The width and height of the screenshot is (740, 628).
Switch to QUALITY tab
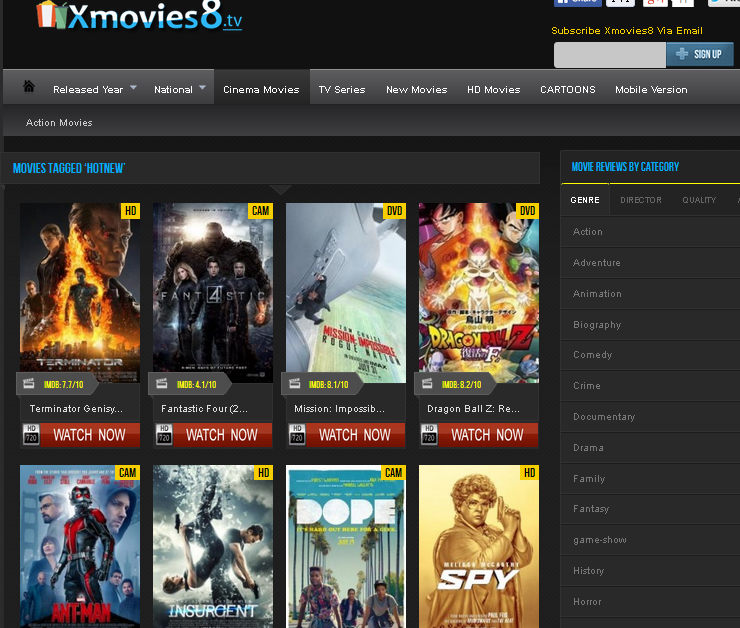pyautogui.click(x=699, y=200)
